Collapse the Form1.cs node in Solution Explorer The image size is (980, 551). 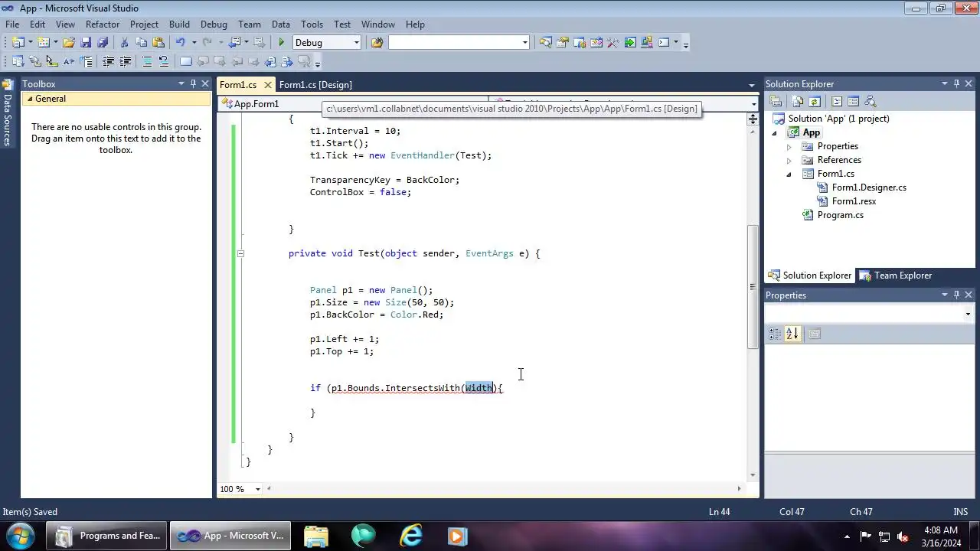[x=789, y=174]
